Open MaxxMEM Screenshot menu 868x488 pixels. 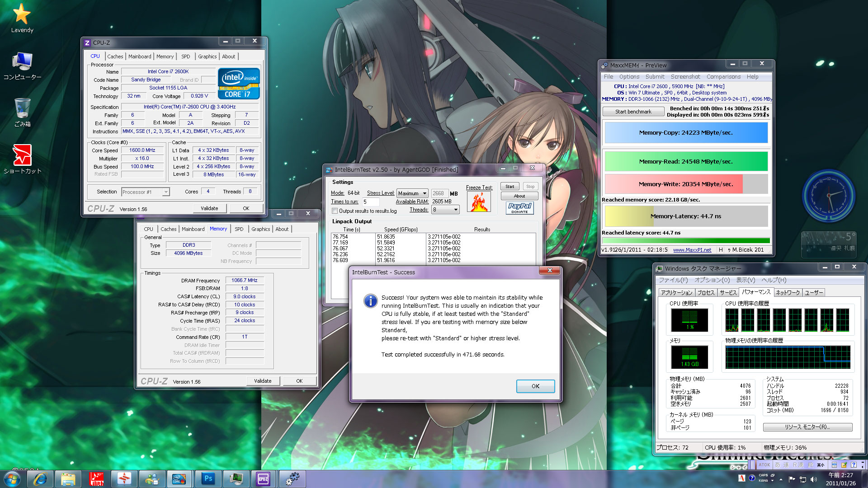click(685, 77)
